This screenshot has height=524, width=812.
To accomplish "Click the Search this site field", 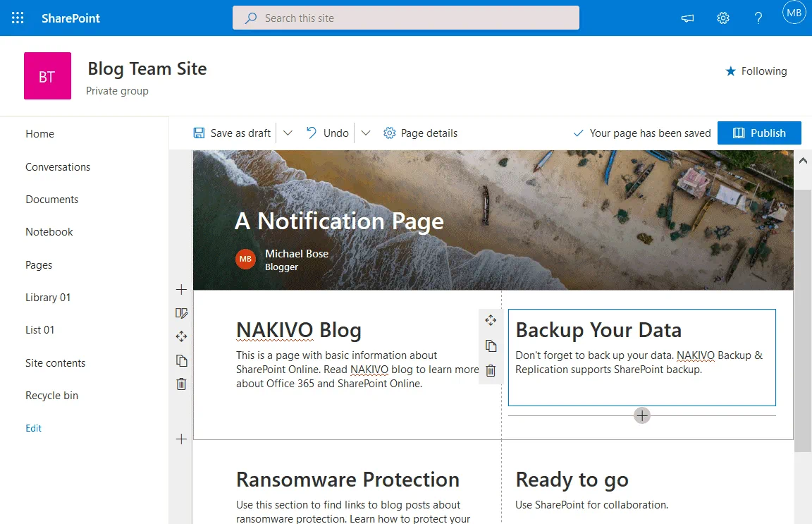I will [x=406, y=18].
